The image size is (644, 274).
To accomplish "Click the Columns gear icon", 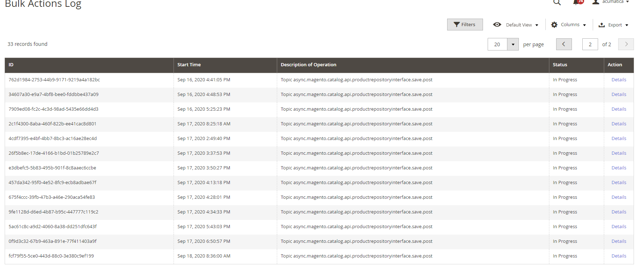I will click(554, 25).
